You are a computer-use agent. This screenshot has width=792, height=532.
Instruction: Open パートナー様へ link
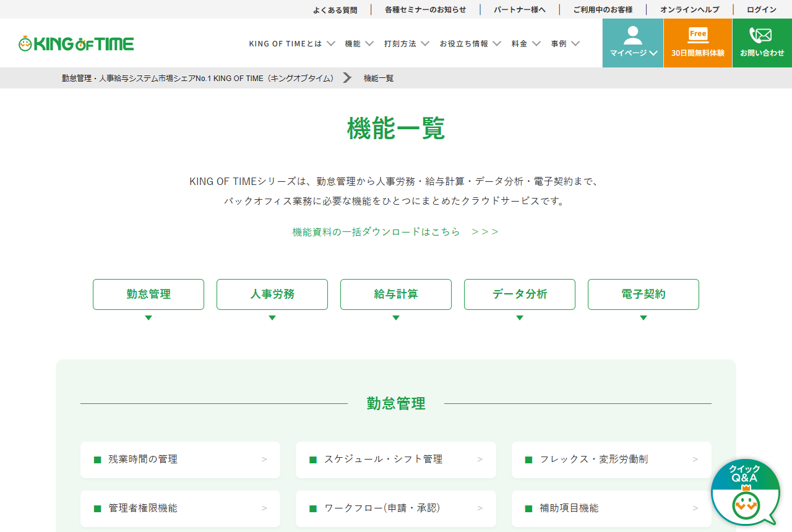click(x=520, y=10)
